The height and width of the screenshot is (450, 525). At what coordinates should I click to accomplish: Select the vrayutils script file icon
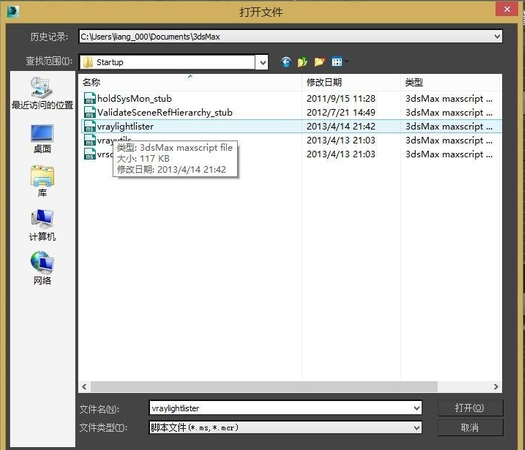(90, 140)
